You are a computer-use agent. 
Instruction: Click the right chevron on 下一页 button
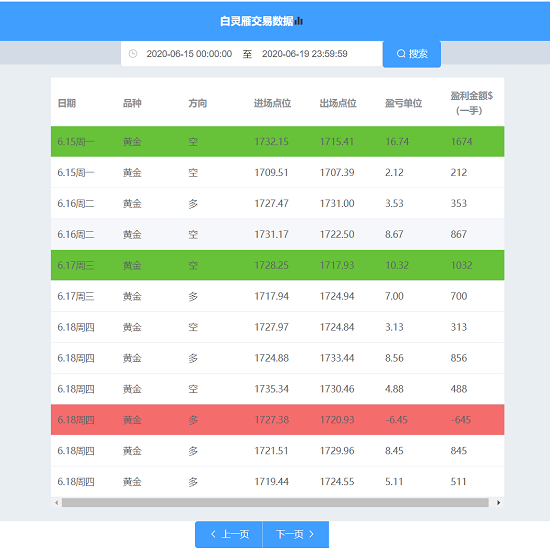pyautogui.click(x=311, y=534)
